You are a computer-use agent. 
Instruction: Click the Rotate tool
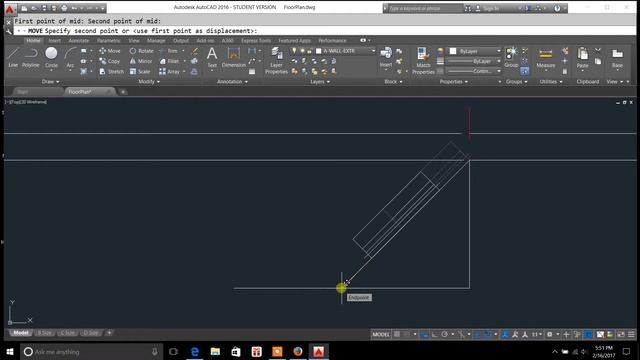[x=141, y=51]
